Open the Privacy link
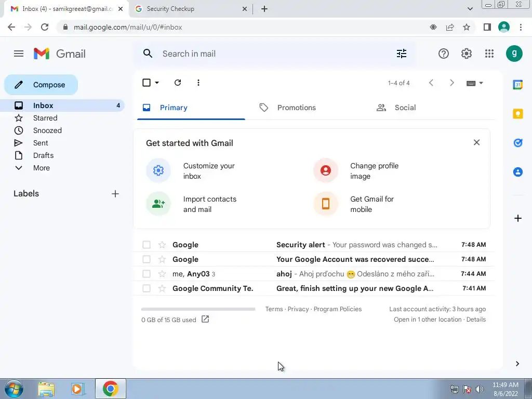The image size is (532, 399). (298, 309)
